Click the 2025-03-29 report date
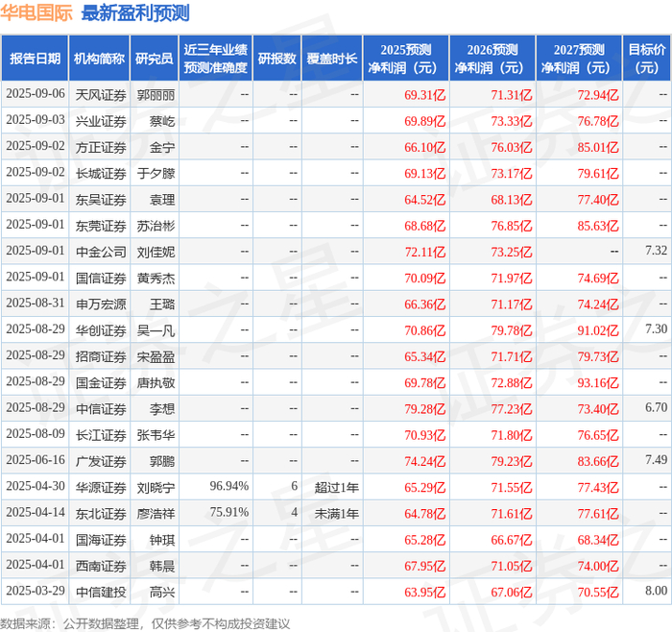The image size is (672, 632). [x=36, y=591]
